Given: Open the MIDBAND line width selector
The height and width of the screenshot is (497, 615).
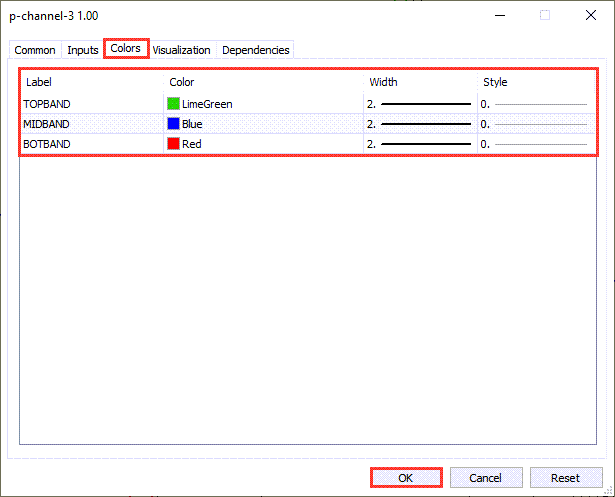Looking at the screenshot, I should (420, 124).
